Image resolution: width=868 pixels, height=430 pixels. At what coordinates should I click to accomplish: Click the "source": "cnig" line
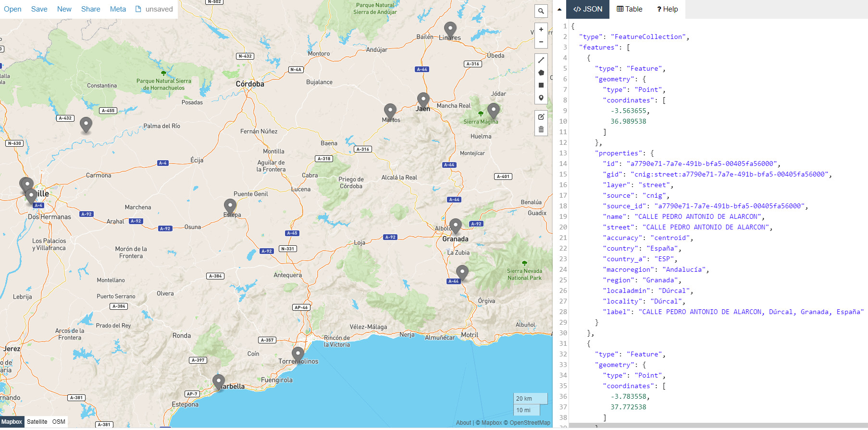636,195
